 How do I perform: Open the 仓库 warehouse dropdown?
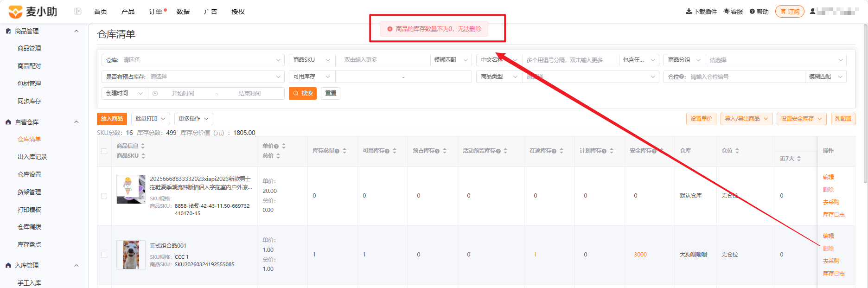pyautogui.click(x=193, y=60)
